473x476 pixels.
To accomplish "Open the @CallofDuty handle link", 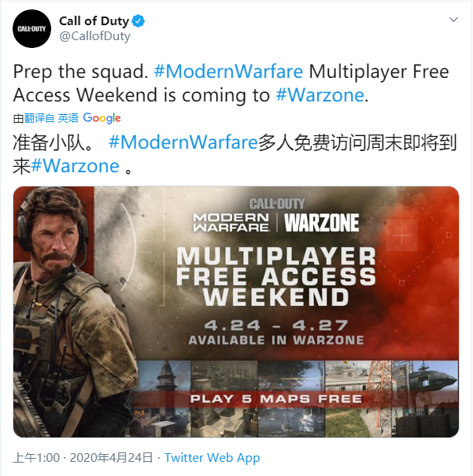I will [95, 36].
